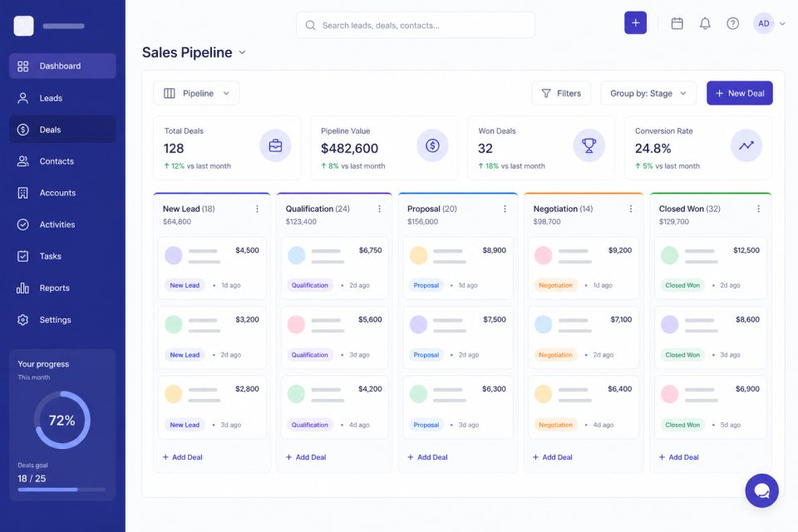
Task: Click the Total Deals briefcase icon
Action: click(275, 145)
